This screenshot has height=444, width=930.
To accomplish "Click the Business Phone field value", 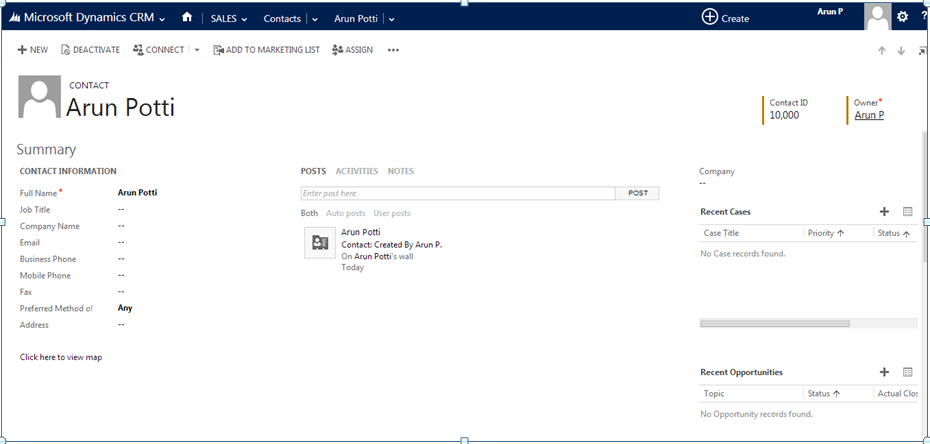I will click(x=121, y=259).
